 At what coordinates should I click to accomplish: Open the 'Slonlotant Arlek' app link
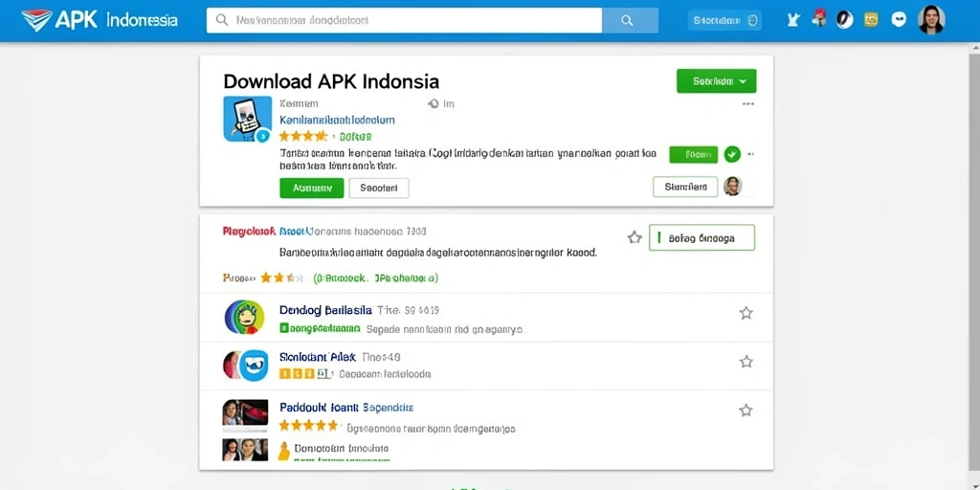click(318, 358)
